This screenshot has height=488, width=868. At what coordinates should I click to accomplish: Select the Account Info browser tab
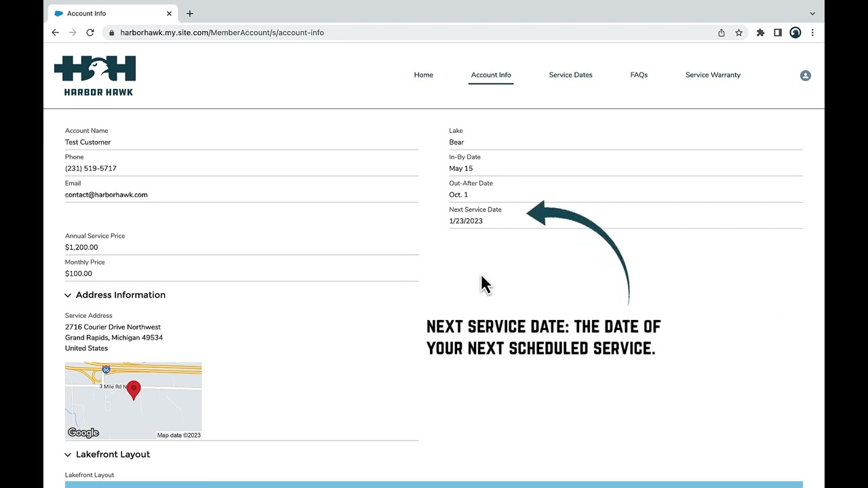point(112,14)
